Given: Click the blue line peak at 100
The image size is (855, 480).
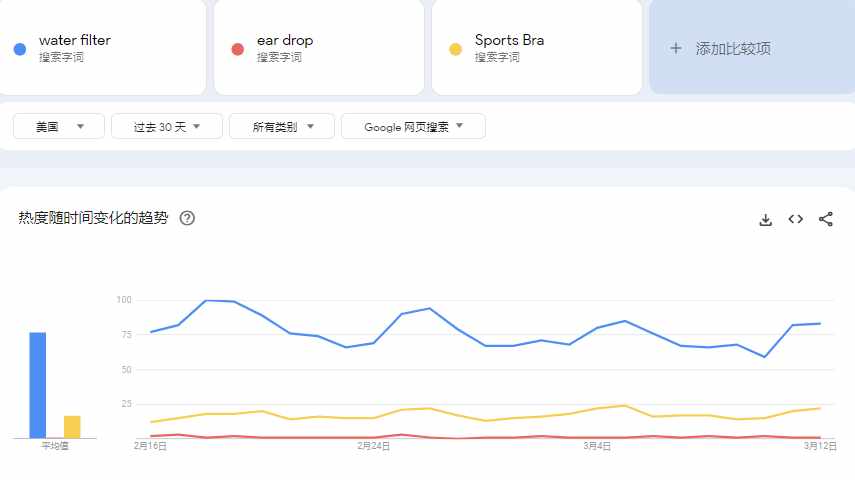Looking at the screenshot, I should (206, 300).
